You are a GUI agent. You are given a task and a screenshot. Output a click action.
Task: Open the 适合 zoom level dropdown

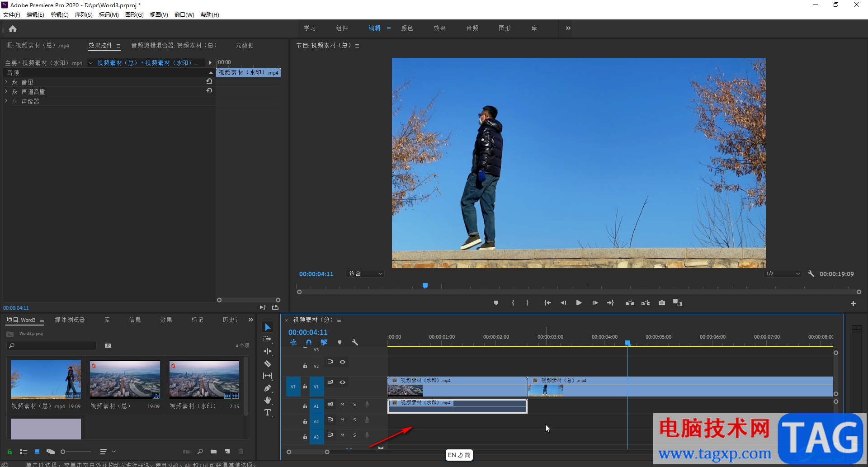(365, 274)
